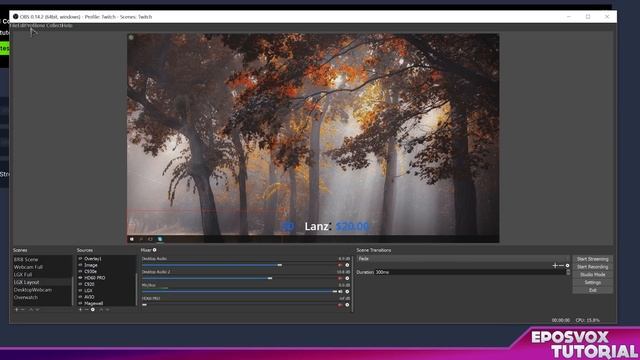Open Desktop Audio settings gear
The height and width of the screenshot is (360, 640).
point(347,265)
